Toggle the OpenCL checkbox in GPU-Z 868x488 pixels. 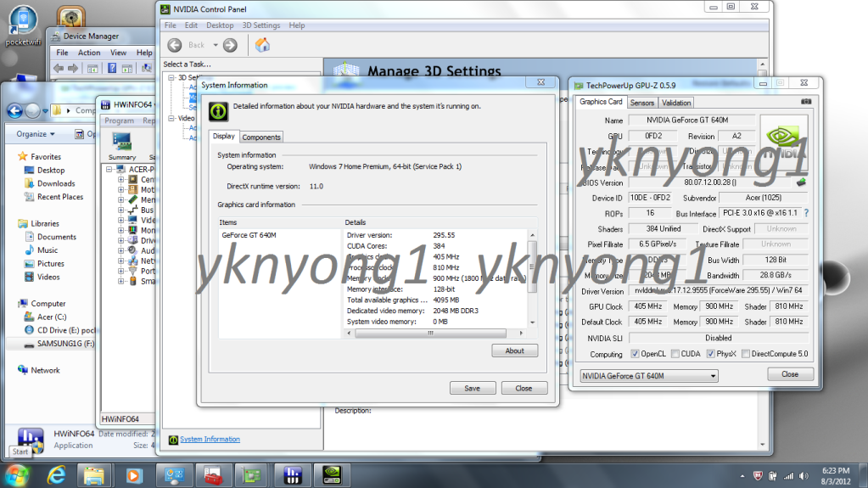(635, 354)
